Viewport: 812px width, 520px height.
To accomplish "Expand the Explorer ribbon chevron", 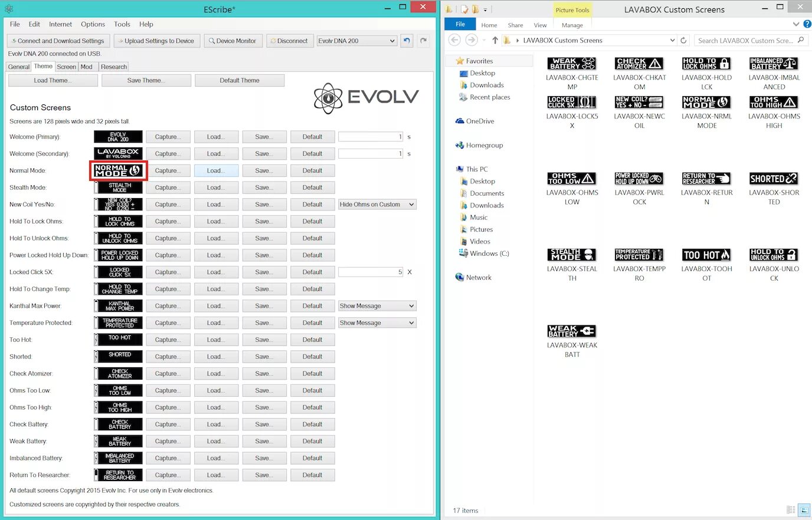I will click(796, 24).
